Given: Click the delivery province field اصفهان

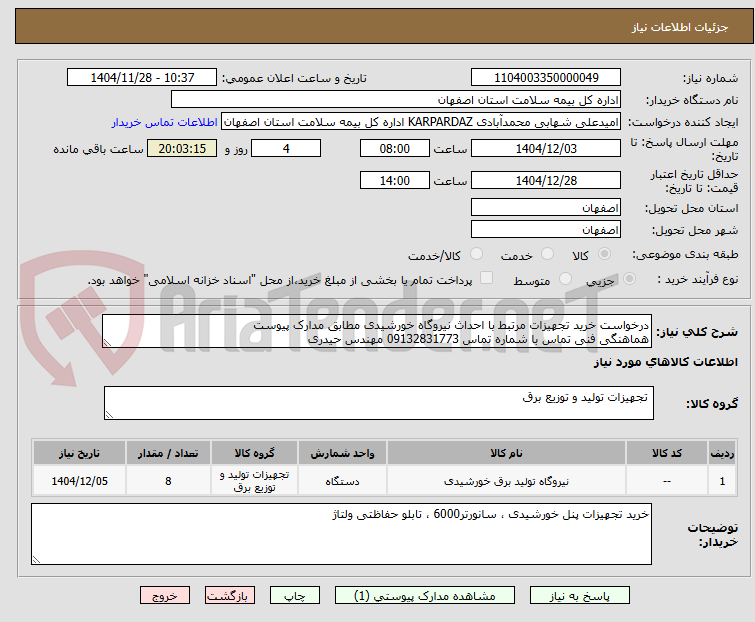Looking at the screenshot, I should tap(546, 207).
